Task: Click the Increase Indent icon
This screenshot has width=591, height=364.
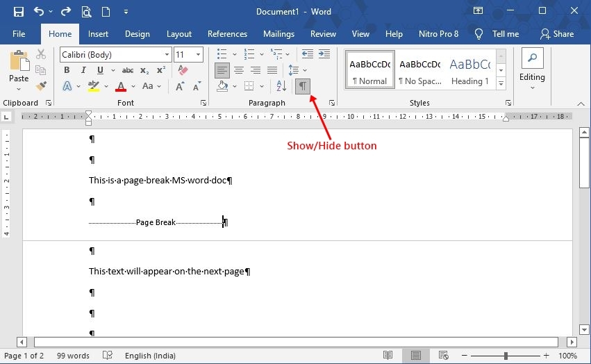Action: pyautogui.click(x=324, y=54)
